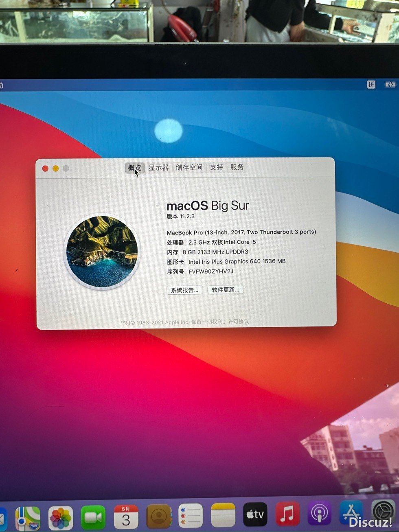Viewport: 399px width, 532px height.
Task: Launch the App Store from Dock
Action: pyautogui.click(x=352, y=512)
